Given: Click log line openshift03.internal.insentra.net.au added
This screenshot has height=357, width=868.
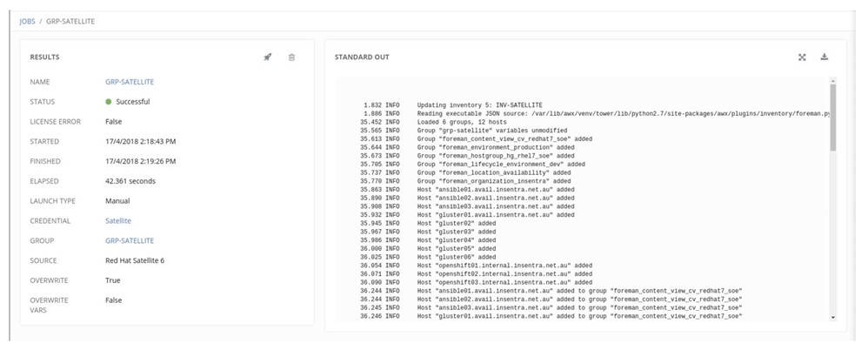Looking at the screenshot, I should [504, 283].
